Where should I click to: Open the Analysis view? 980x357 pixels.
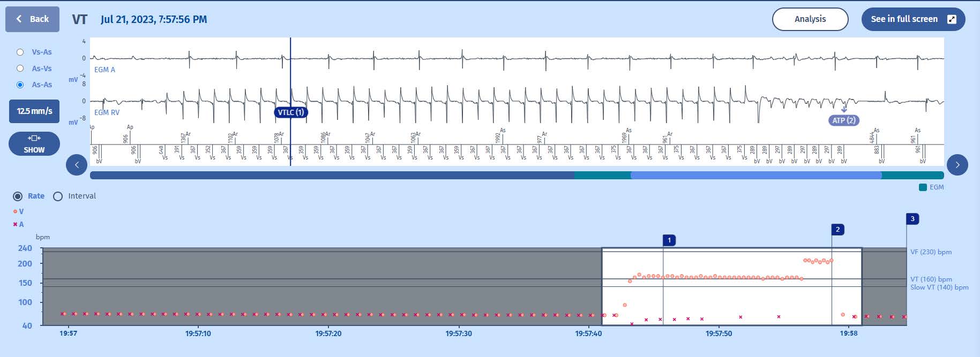pyautogui.click(x=810, y=19)
